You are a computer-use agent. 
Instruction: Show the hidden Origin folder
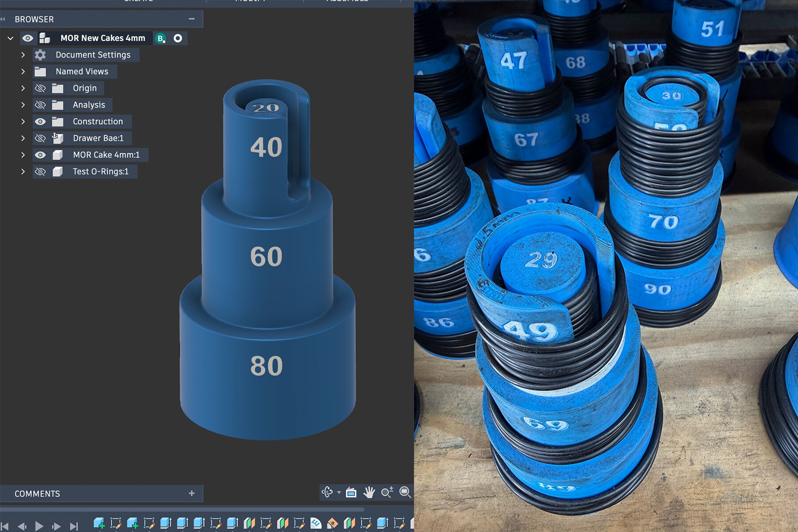pos(40,88)
